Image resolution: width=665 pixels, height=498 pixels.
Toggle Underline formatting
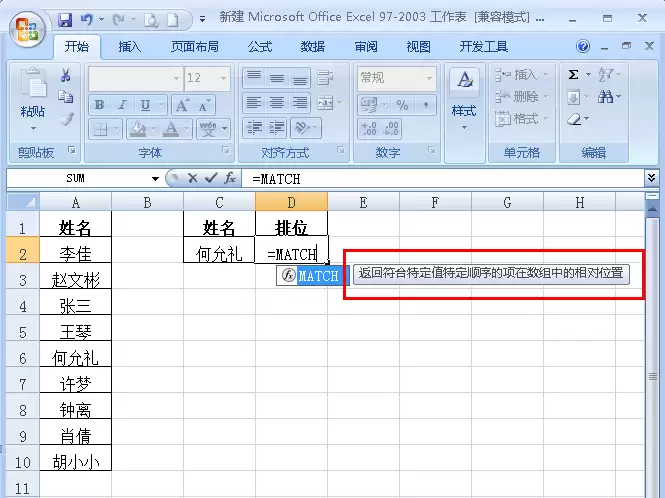tap(145, 105)
